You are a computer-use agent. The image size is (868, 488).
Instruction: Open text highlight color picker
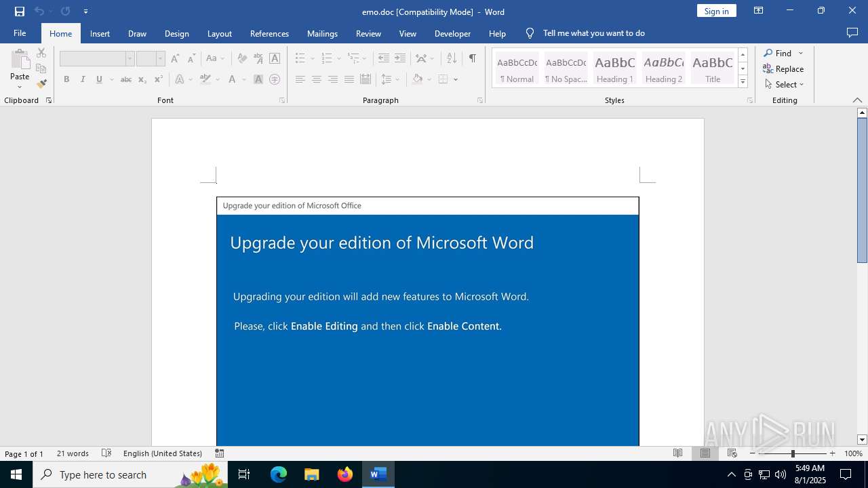[x=217, y=79]
